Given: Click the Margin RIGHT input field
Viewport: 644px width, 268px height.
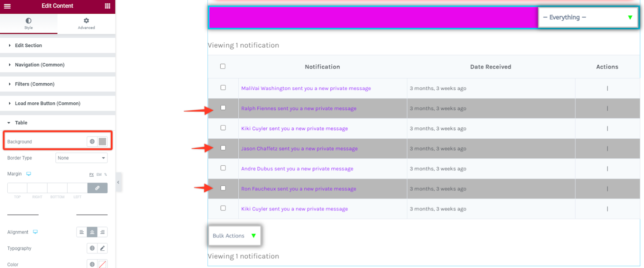Looking at the screenshot, I should pyautogui.click(x=37, y=188).
